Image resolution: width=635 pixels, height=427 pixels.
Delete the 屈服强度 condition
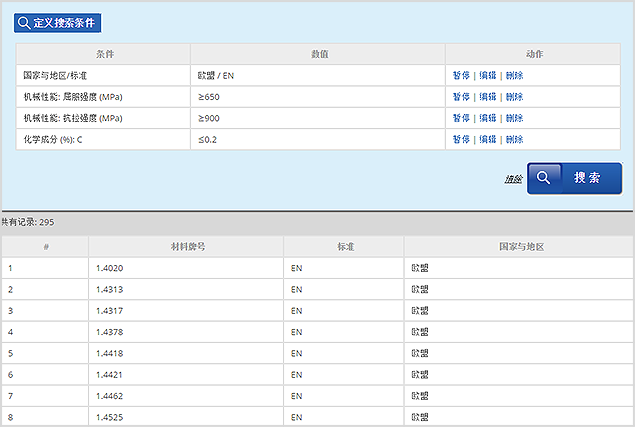click(514, 97)
